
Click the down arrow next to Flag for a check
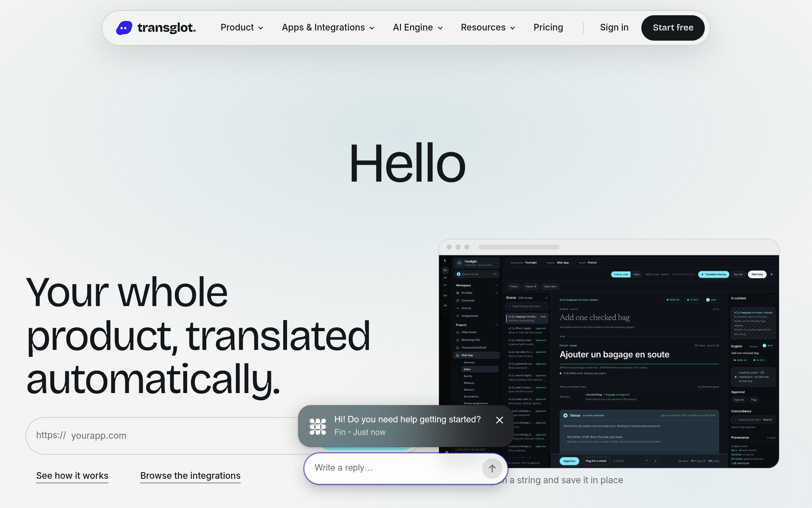pos(655,461)
